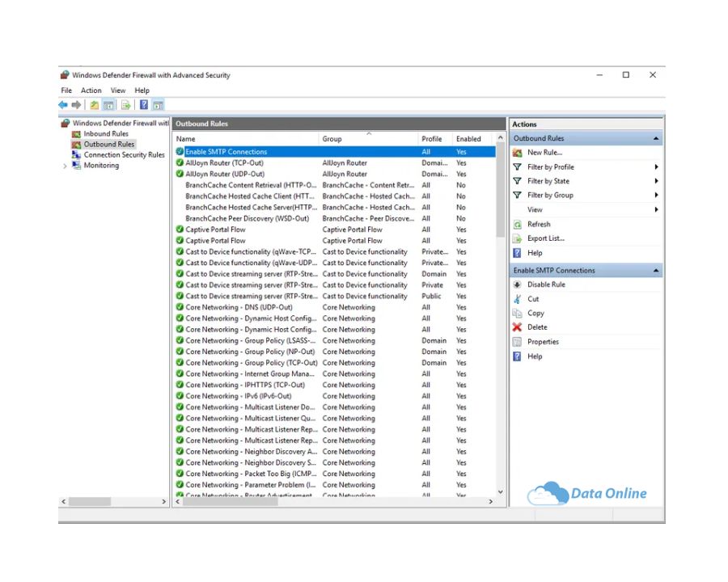Viewport: 728px width, 582px height.
Task: Toggle the Show/Hide Action Pane toolbar icon
Action: pyautogui.click(x=158, y=105)
